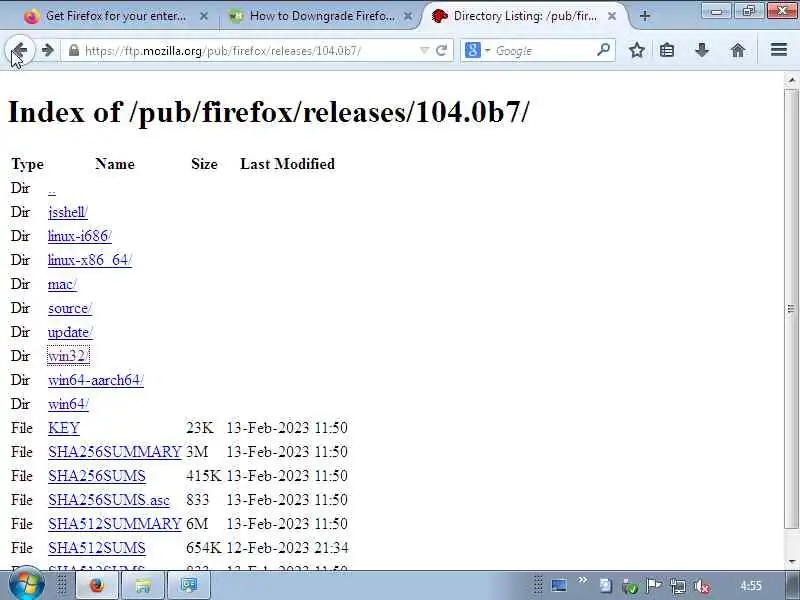Screen dimensions: 800x600
Task: Open the SHA512SUMMARY file link
Action: [x=115, y=524]
